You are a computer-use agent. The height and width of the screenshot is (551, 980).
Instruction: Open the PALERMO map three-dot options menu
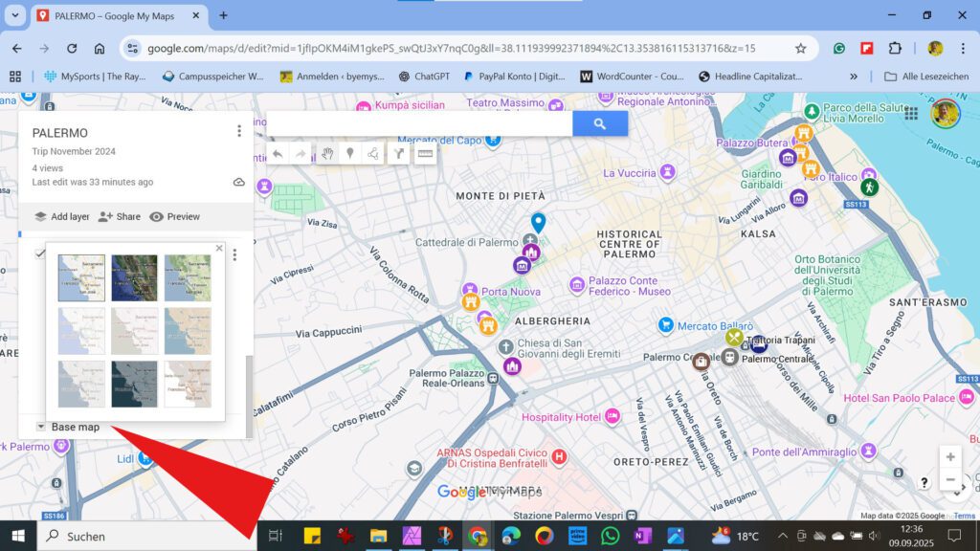[x=238, y=130]
